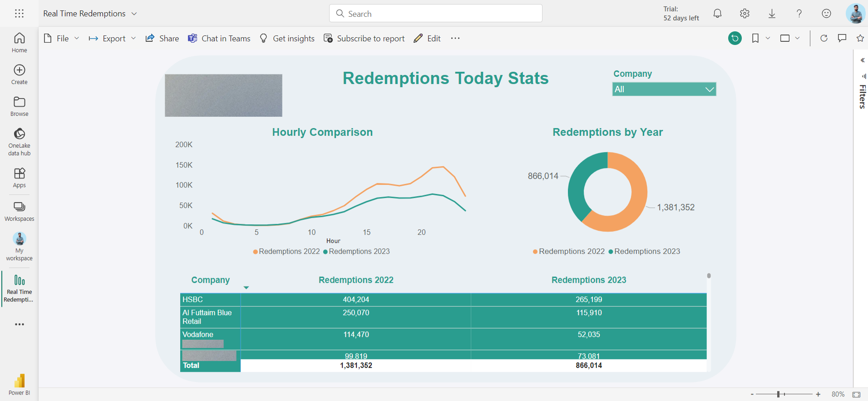Click the green reset to default button
Image resolution: width=868 pixels, height=401 pixels.
point(735,38)
